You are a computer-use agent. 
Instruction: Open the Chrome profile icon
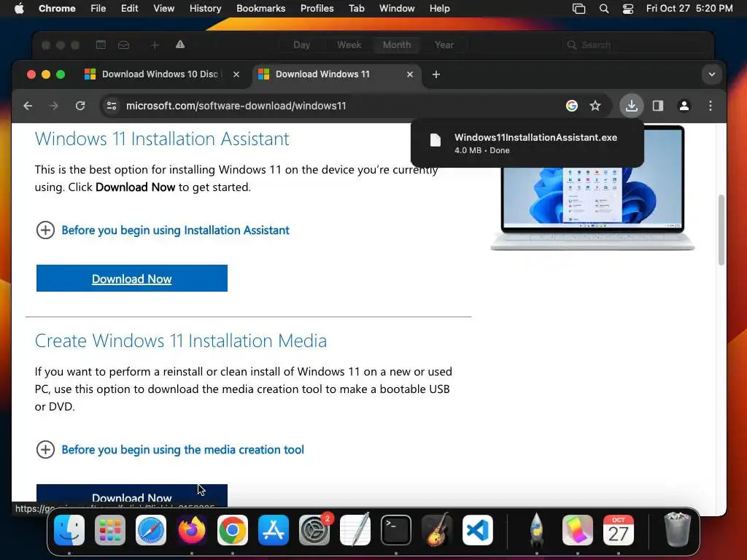pos(684,106)
